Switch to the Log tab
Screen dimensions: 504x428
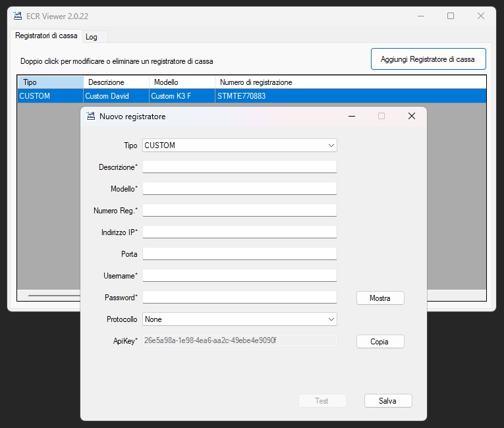click(92, 37)
